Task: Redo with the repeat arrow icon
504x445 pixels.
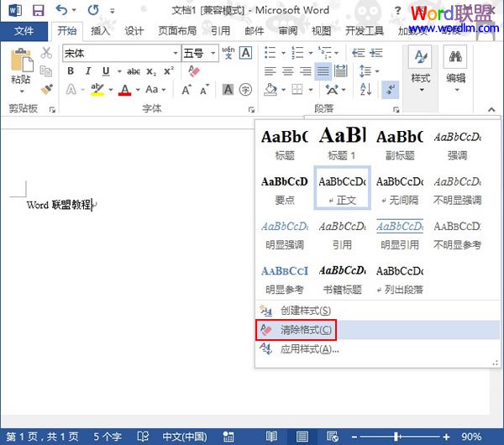Action: tap(93, 10)
